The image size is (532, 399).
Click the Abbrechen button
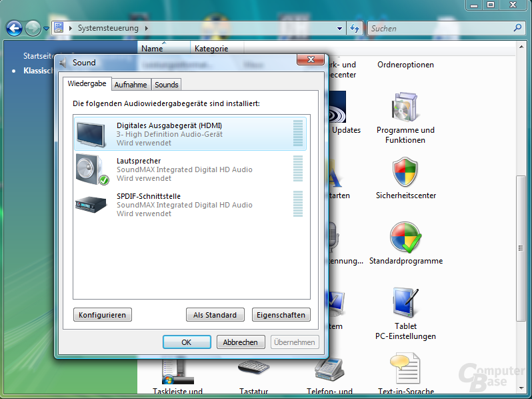click(240, 342)
